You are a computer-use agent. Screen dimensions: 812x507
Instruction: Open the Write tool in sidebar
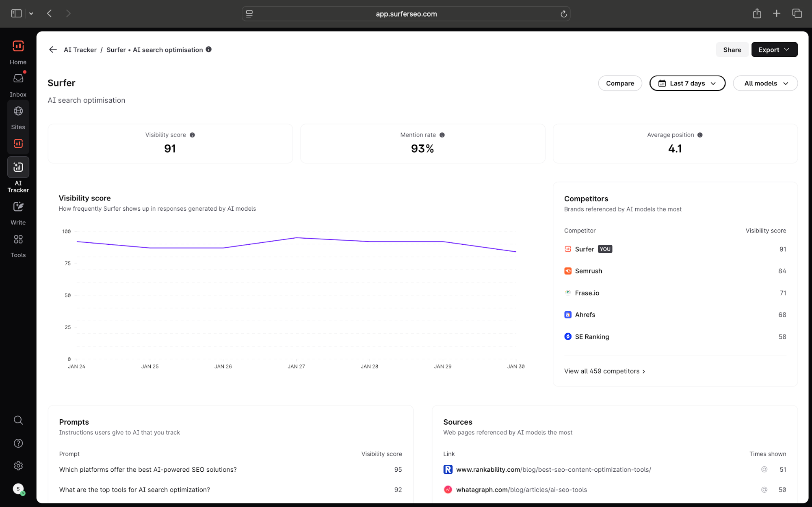[18, 207]
